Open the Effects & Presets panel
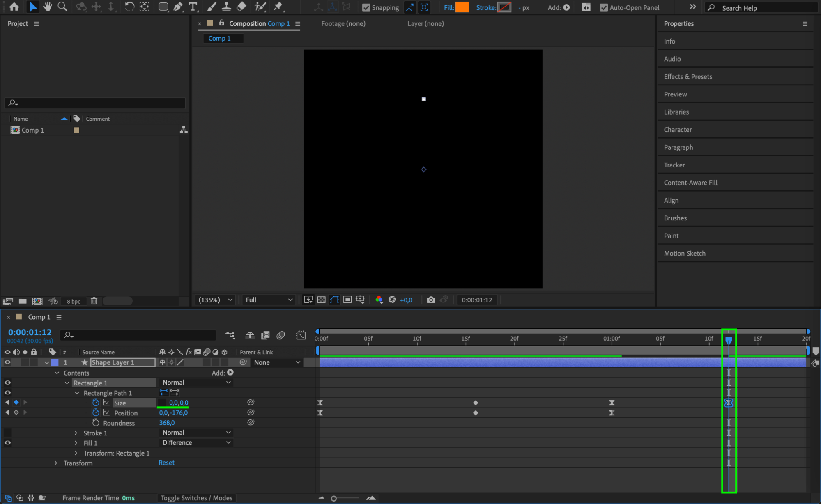821x504 pixels. click(x=688, y=77)
